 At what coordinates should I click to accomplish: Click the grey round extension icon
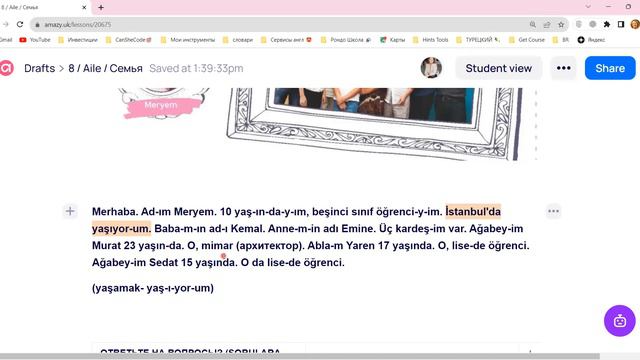click(x=593, y=24)
